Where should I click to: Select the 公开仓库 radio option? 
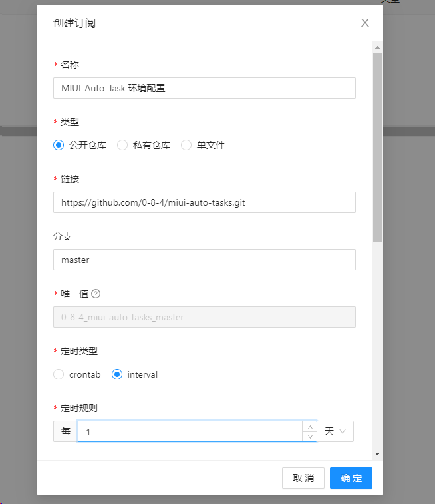(x=59, y=145)
